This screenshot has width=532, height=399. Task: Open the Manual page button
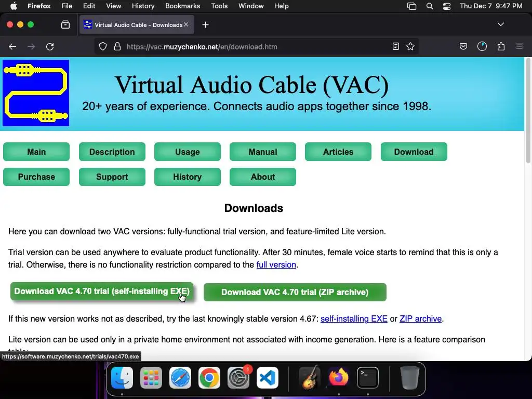click(263, 152)
